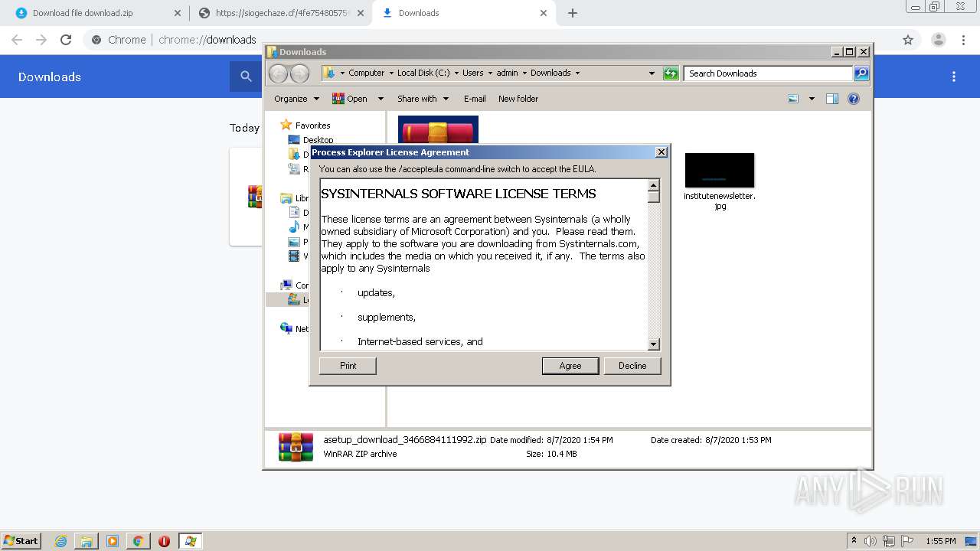Click license text scrollbar up arrow

point(654,185)
